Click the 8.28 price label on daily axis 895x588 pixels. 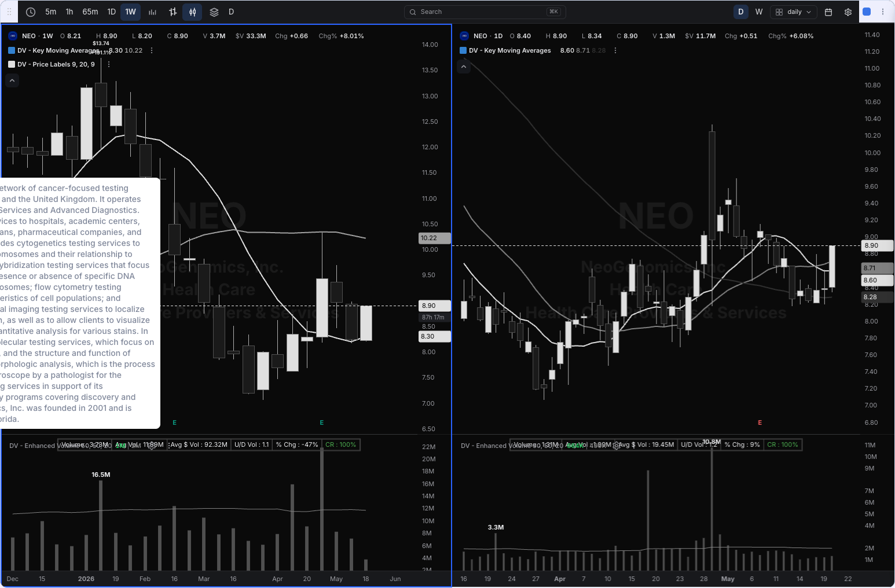pyautogui.click(x=877, y=297)
